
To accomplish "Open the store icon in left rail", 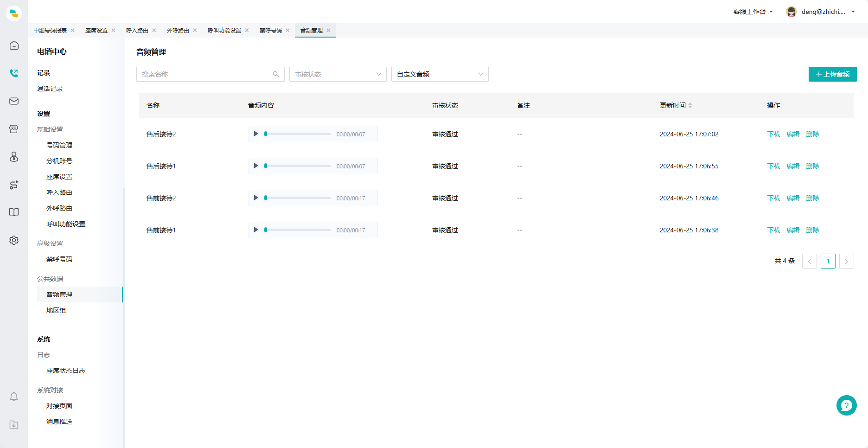I will pyautogui.click(x=14, y=129).
